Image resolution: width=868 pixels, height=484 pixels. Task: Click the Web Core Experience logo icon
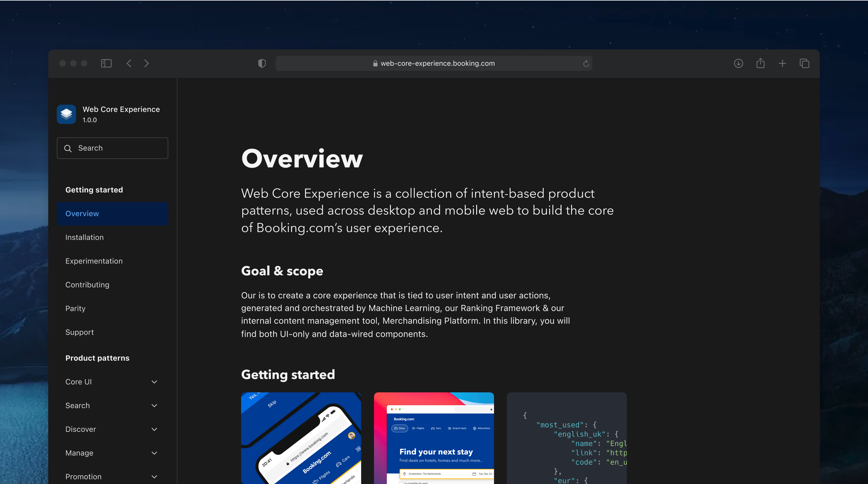(x=66, y=114)
